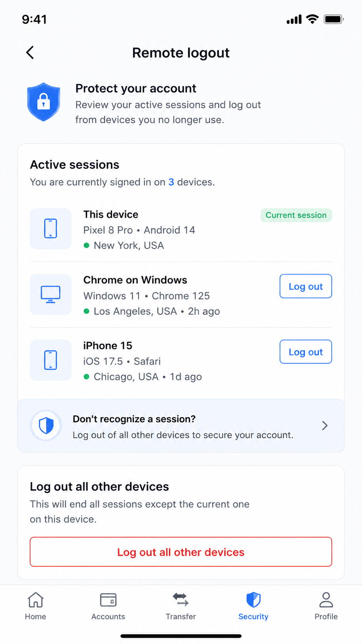Expand the Don't recognize a session chevron
Viewport: 362px width, 644px height.
tap(325, 426)
